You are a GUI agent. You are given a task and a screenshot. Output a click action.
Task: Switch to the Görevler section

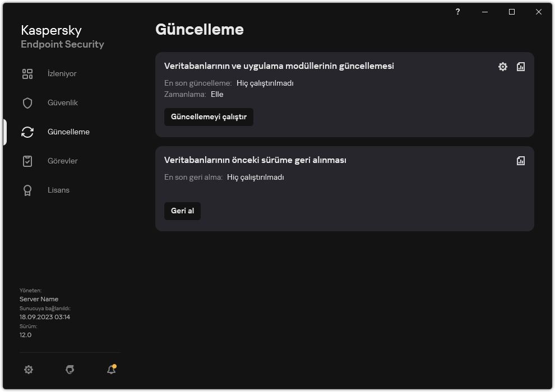pos(62,161)
